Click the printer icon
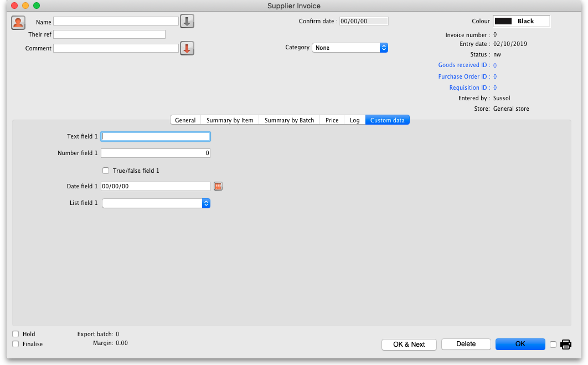 click(x=565, y=345)
